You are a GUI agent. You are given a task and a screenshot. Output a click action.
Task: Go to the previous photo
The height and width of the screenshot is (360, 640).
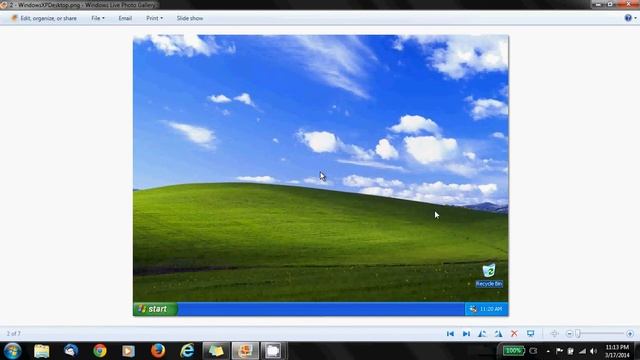point(450,333)
